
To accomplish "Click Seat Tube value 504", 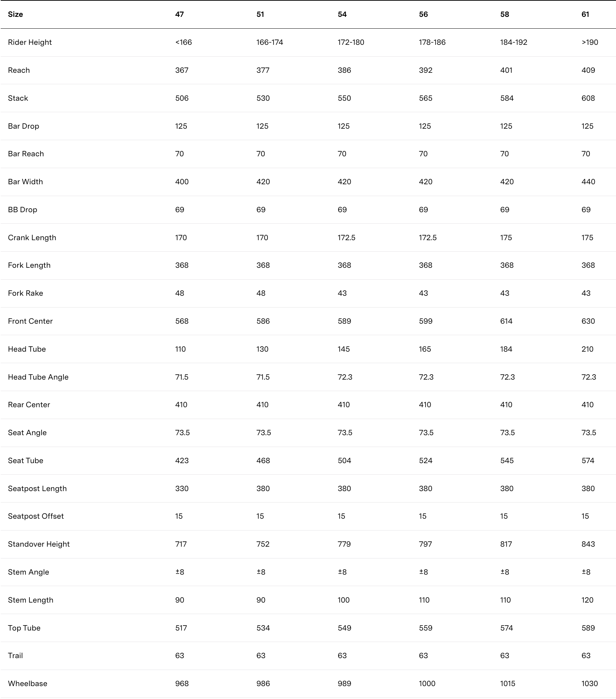I will tap(344, 461).
